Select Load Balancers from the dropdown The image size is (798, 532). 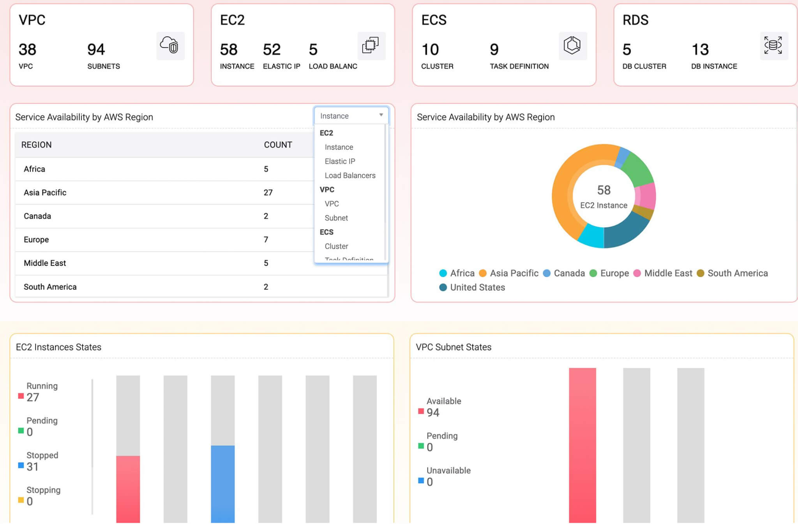(x=350, y=175)
